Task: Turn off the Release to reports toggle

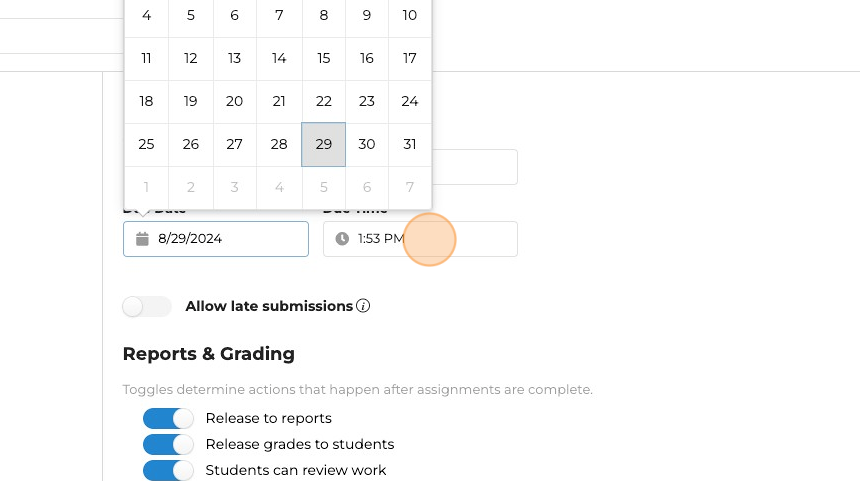Action: pos(168,418)
